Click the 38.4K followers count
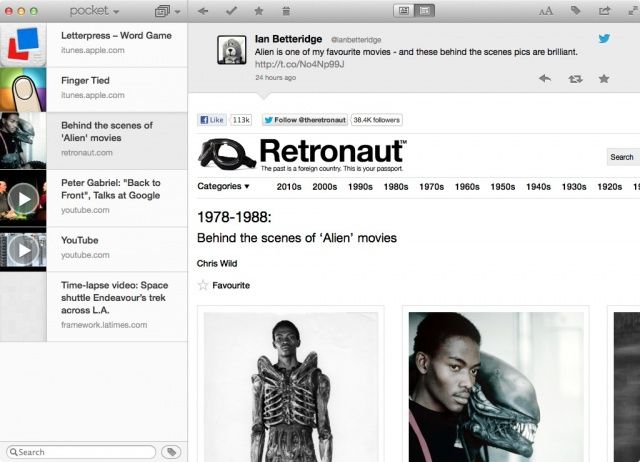640x462 pixels. [376, 120]
